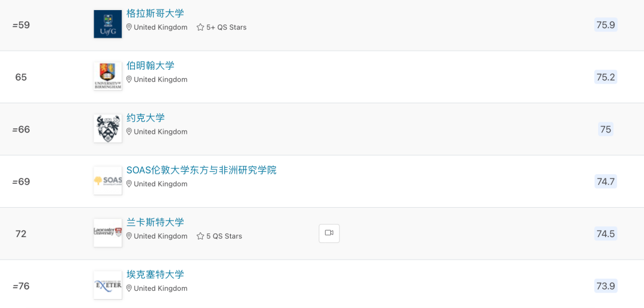Visit the 兰卡斯特大学 page

point(155,223)
